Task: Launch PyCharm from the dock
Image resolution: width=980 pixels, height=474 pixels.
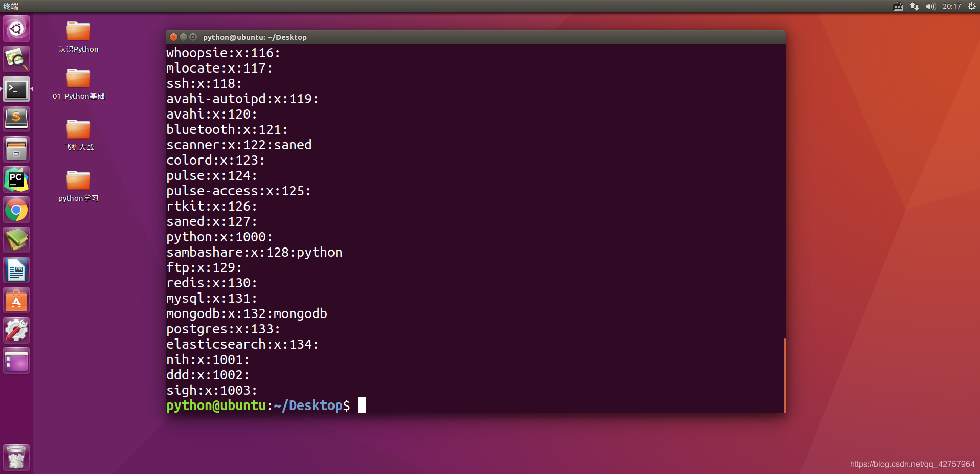Action: coord(16,179)
